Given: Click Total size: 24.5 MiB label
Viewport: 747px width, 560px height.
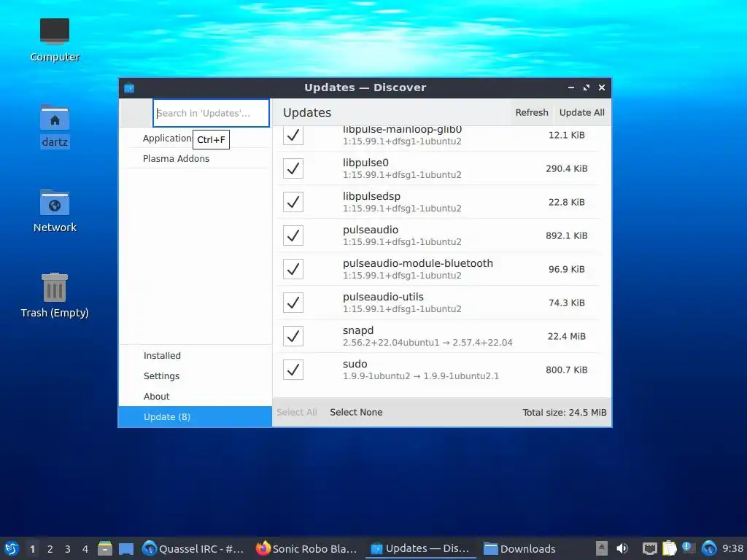Looking at the screenshot, I should (564, 413).
